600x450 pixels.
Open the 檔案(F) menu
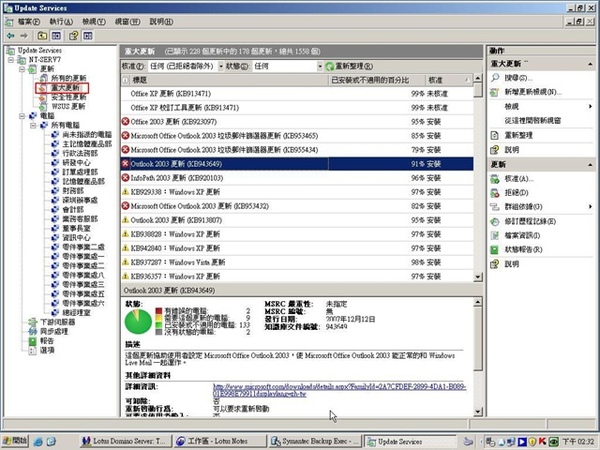pyautogui.click(x=29, y=22)
